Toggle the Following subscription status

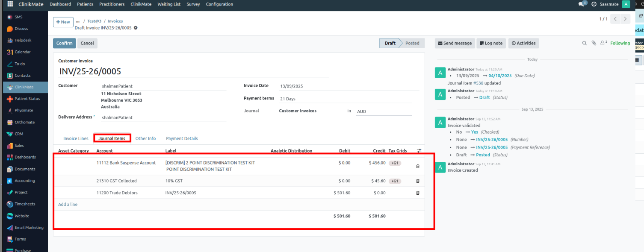pos(620,43)
